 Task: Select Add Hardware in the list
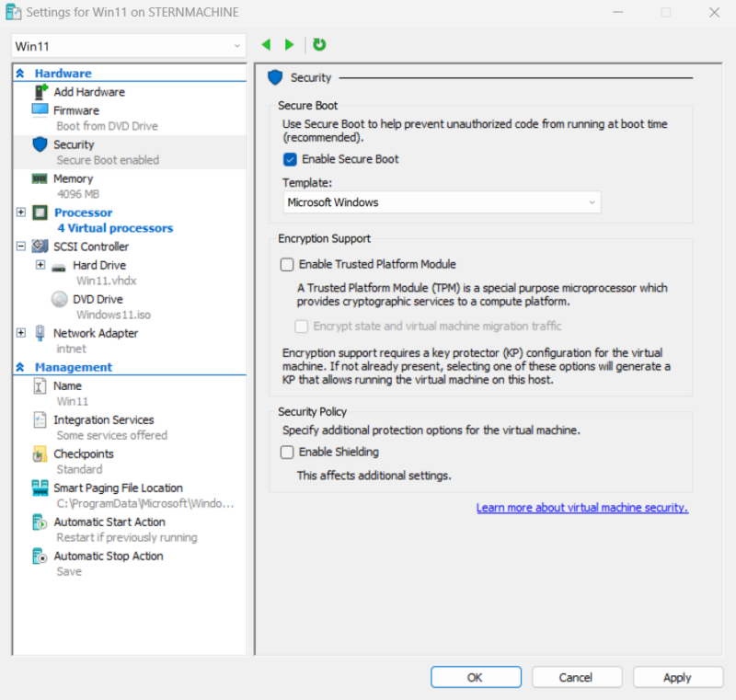click(89, 92)
